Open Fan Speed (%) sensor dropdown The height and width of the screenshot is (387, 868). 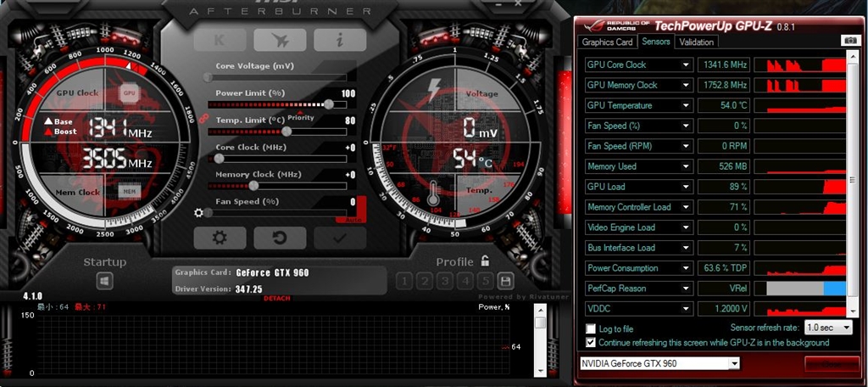pos(686,126)
